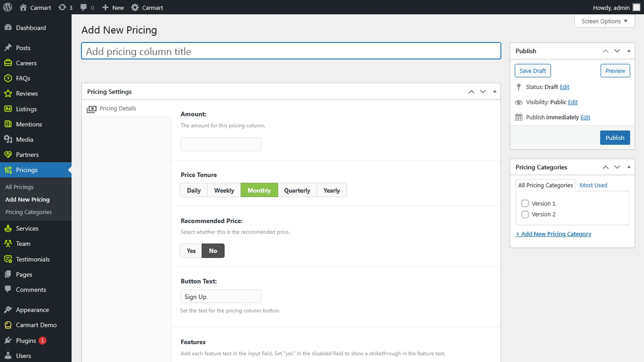Screen dimensions: 644x362
Task: Click the Add New Pricing submenu text
Action: point(28,199)
